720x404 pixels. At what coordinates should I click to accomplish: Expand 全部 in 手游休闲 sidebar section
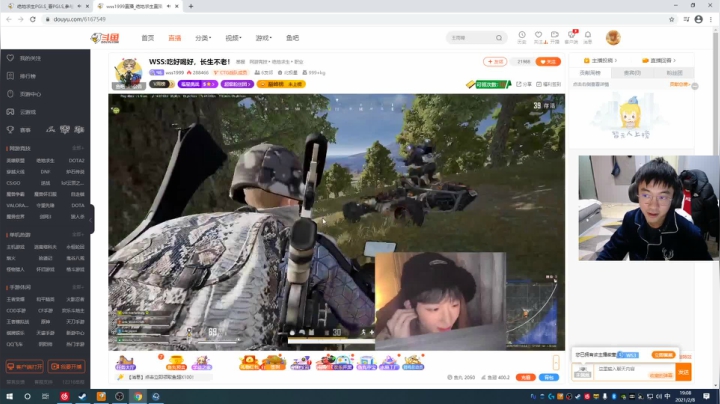78,287
